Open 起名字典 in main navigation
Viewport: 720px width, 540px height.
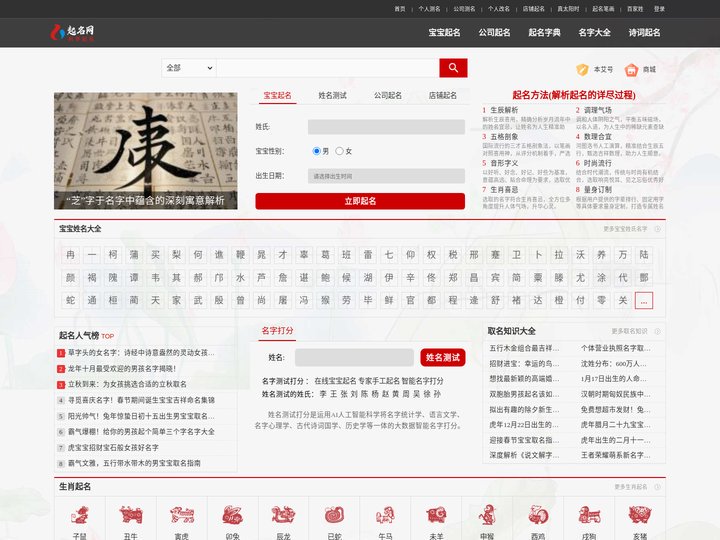coord(545,33)
